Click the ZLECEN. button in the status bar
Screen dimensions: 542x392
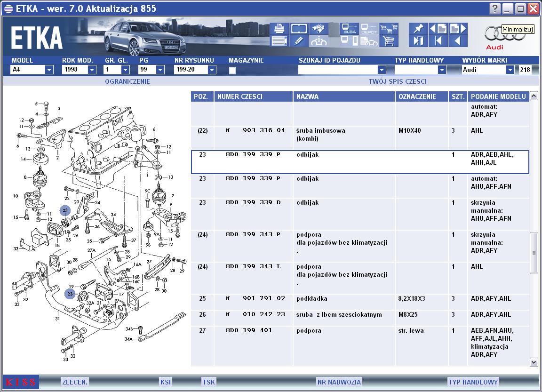point(75,382)
